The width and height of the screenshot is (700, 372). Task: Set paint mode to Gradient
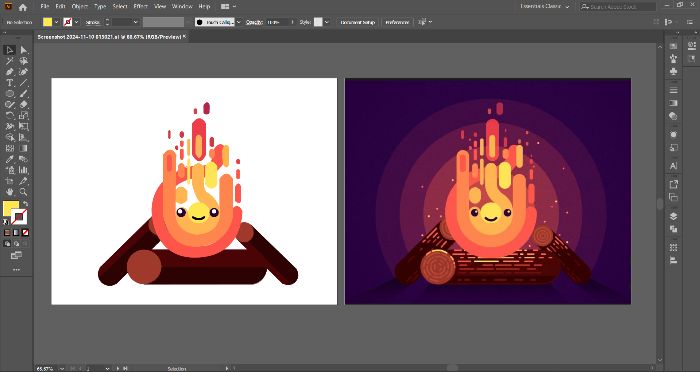point(16,233)
